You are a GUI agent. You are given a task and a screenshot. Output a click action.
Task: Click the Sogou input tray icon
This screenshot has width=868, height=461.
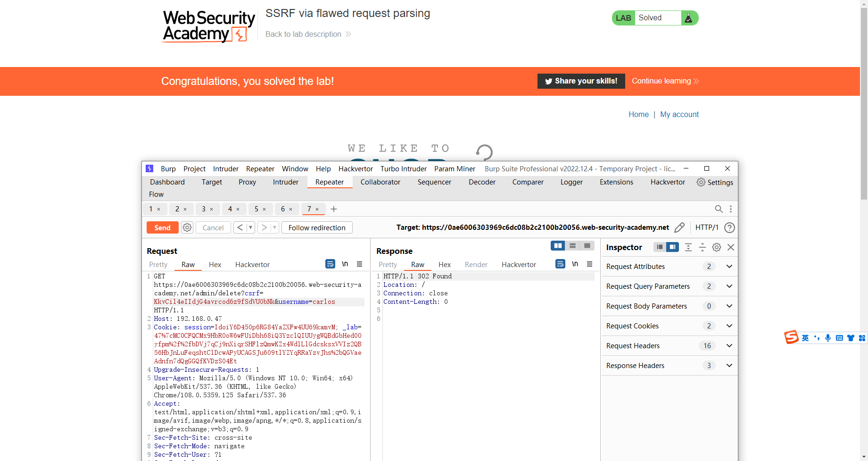[x=791, y=337]
